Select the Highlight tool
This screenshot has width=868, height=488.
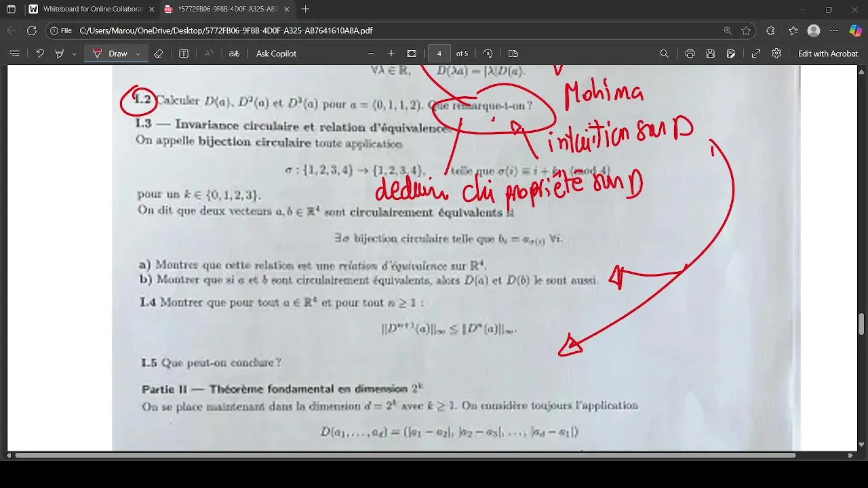coord(60,54)
